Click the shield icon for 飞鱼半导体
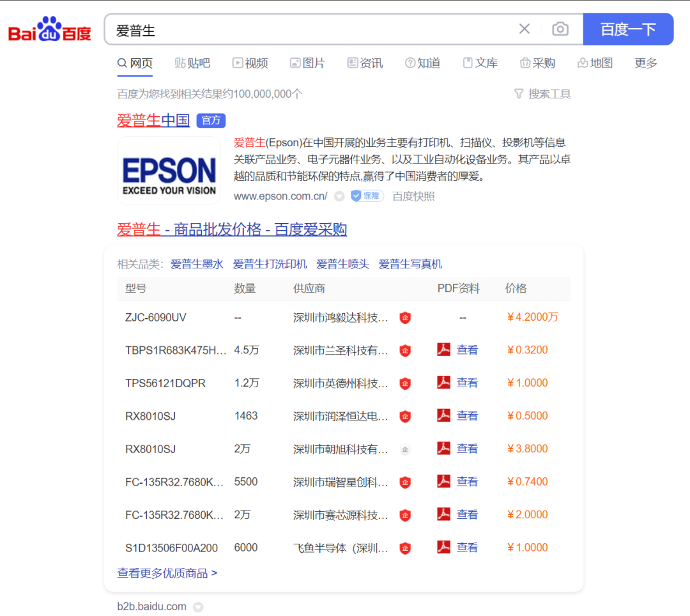This screenshot has width=690, height=616. pos(405,548)
